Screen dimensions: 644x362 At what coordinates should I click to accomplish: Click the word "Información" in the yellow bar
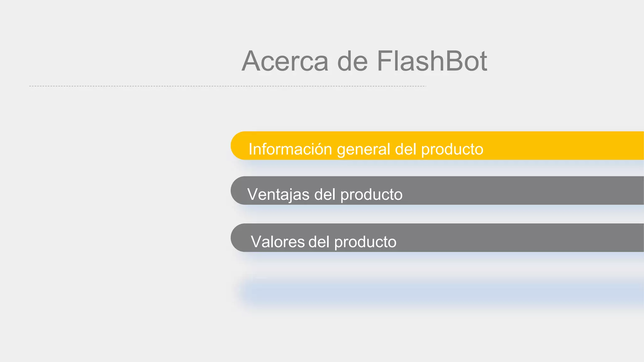point(290,149)
